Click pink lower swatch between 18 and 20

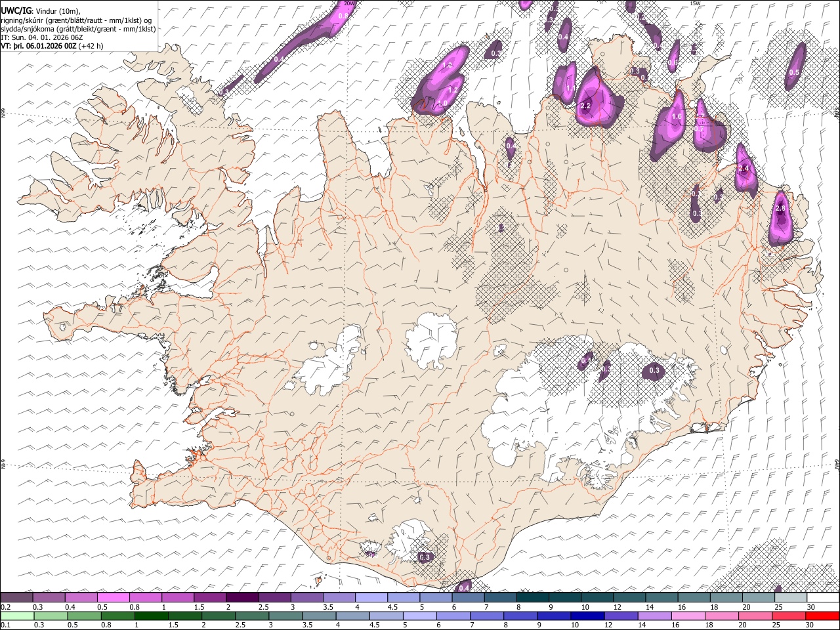coord(722,616)
